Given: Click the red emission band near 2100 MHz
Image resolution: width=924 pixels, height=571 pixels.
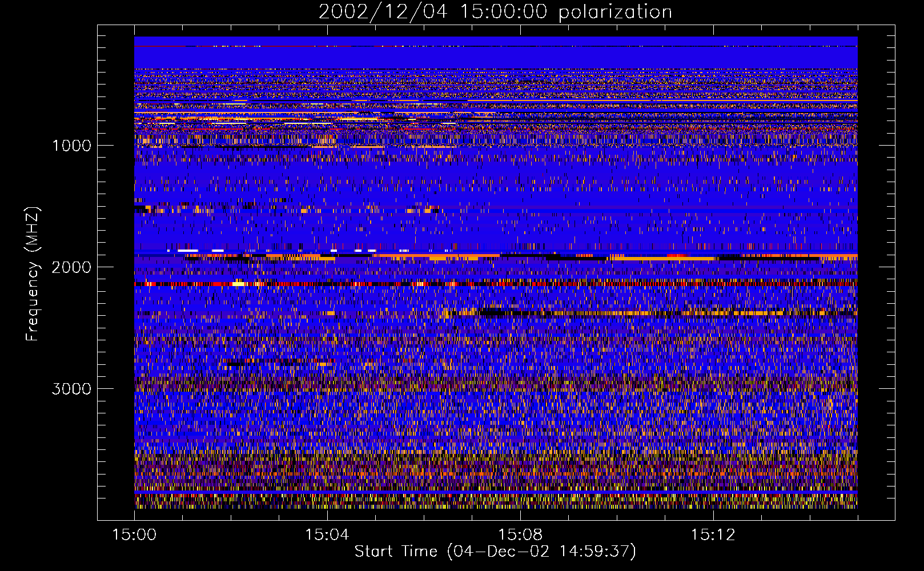Looking at the screenshot, I should pyautogui.click(x=496, y=283).
